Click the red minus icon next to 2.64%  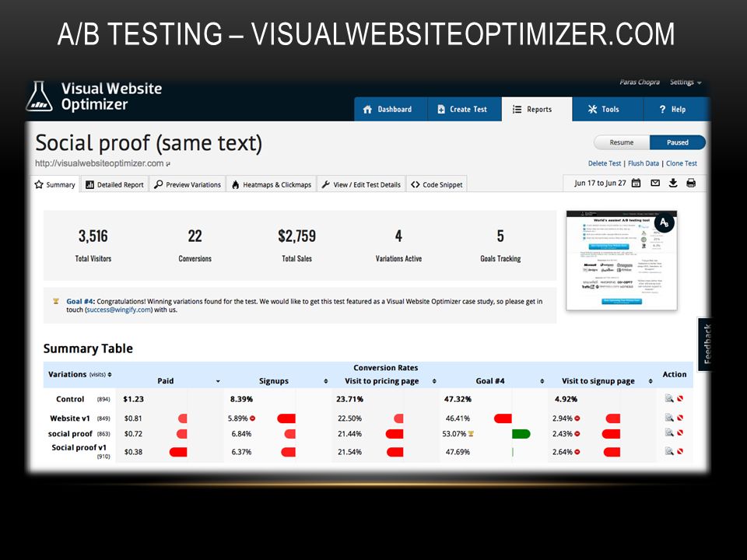pyautogui.click(x=577, y=451)
